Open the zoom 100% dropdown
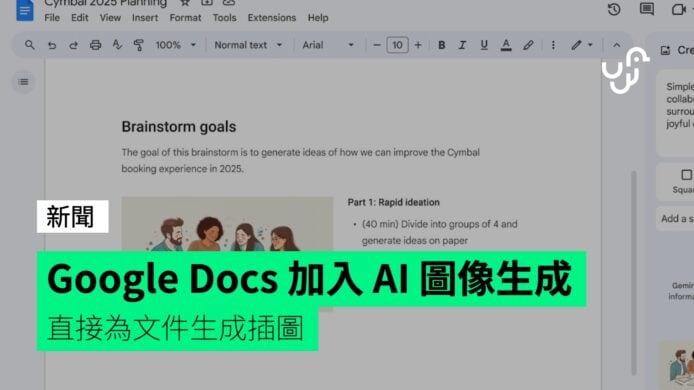This screenshot has height=390, width=694. coord(175,45)
